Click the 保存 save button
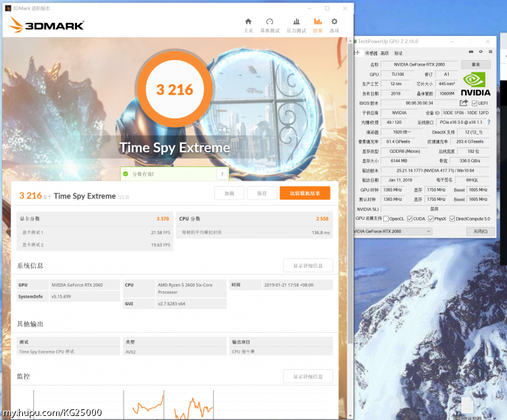 point(262,193)
